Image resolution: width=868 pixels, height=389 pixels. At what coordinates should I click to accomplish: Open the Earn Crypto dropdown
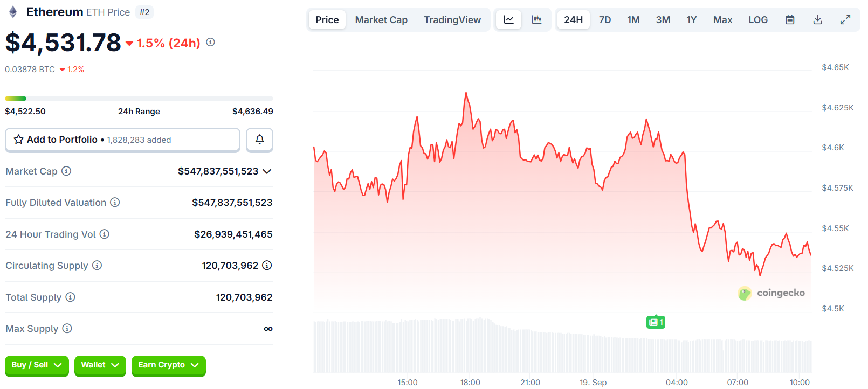(x=168, y=365)
